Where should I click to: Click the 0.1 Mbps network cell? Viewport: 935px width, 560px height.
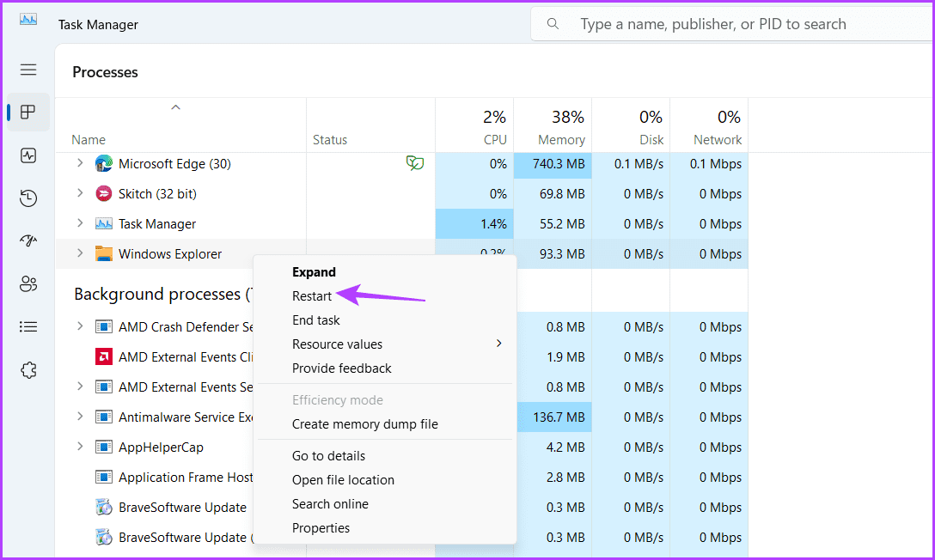(709, 164)
